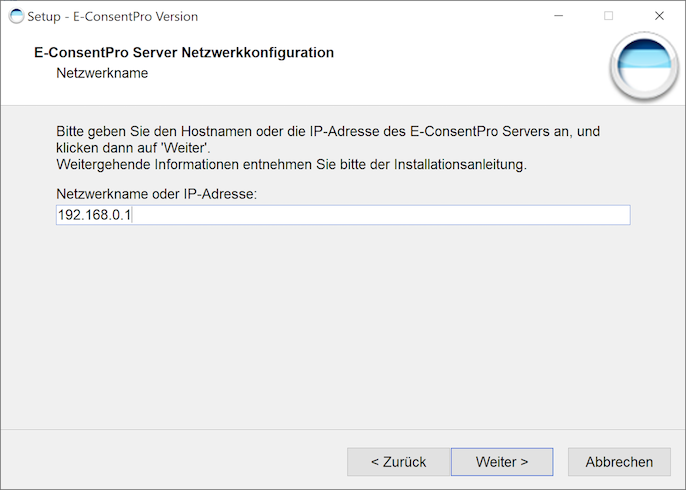The width and height of the screenshot is (686, 490).
Task: Click the 192.168.0.1 text in the field
Action: click(94, 215)
